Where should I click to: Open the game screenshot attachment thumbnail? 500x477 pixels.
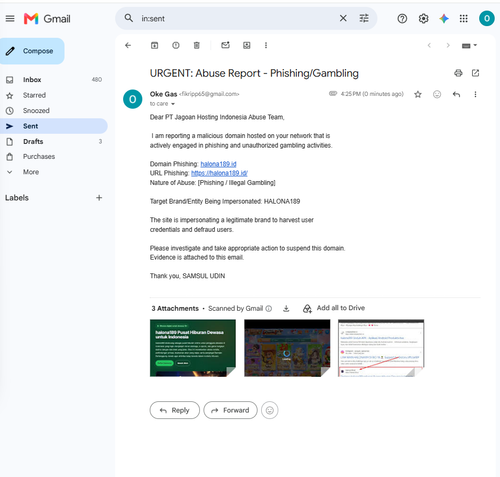pos(287,348)
